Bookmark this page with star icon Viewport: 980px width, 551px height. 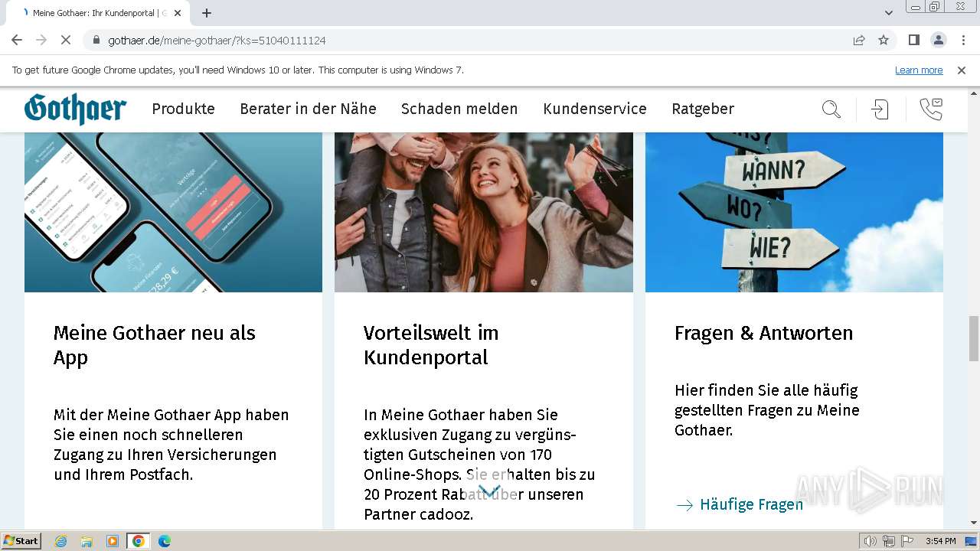(x=884, y=40)
